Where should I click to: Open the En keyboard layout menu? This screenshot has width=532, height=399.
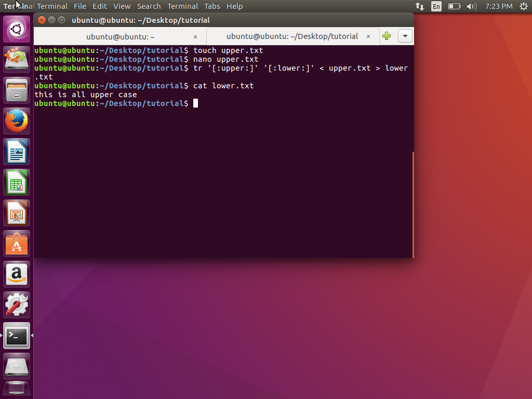point(436,6)
